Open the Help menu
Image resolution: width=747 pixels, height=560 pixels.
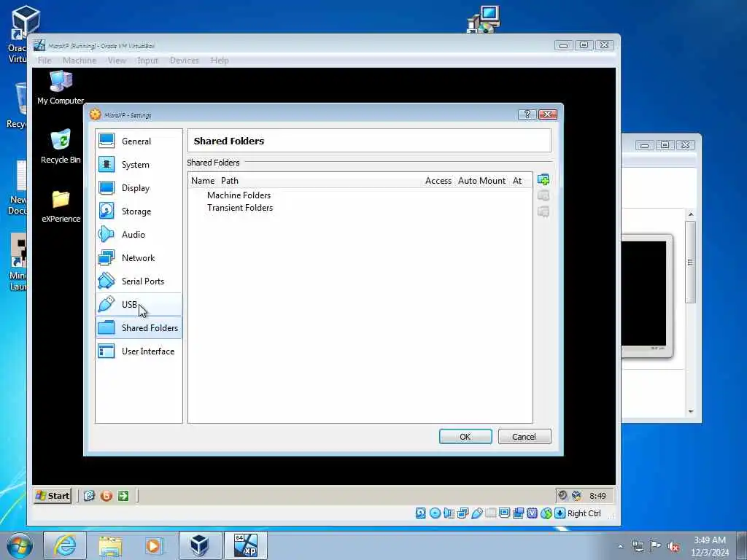(220, 61)
